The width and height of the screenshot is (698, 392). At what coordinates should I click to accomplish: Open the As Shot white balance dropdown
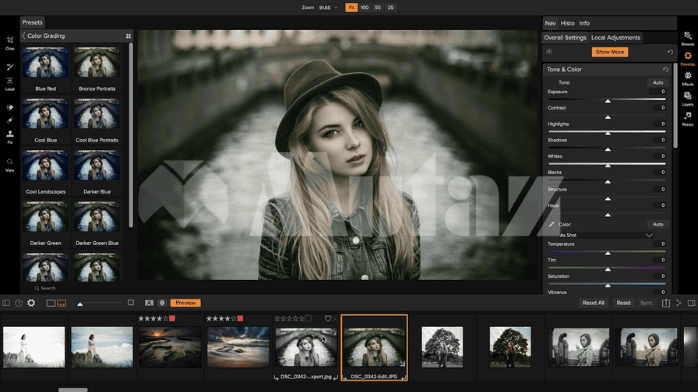[x=606, y=235]
